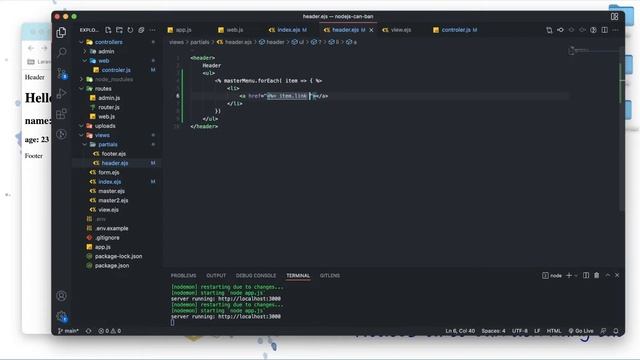Open .gitignore file in Explorer
Viewport: 640px width, 360px height.
click(107, 238)
